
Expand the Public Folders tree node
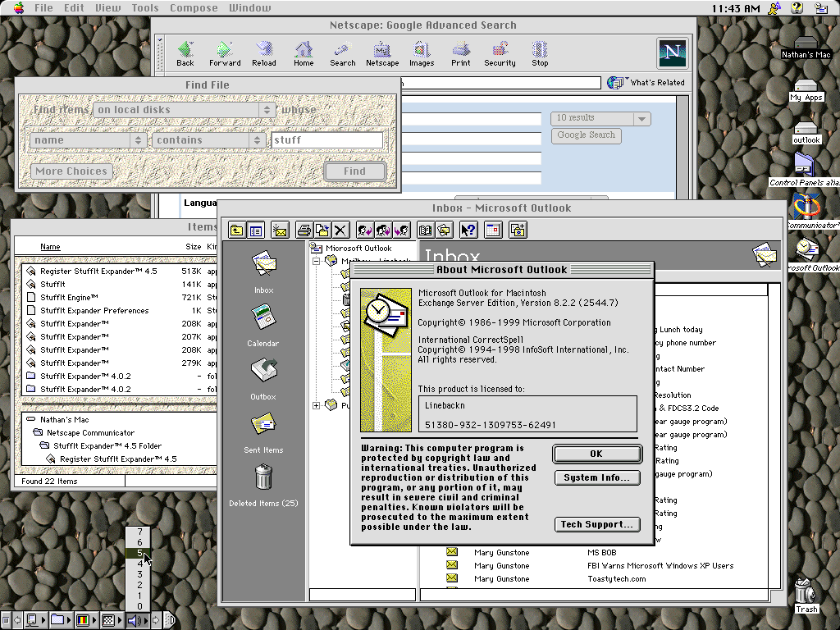[x=316, y=405]
